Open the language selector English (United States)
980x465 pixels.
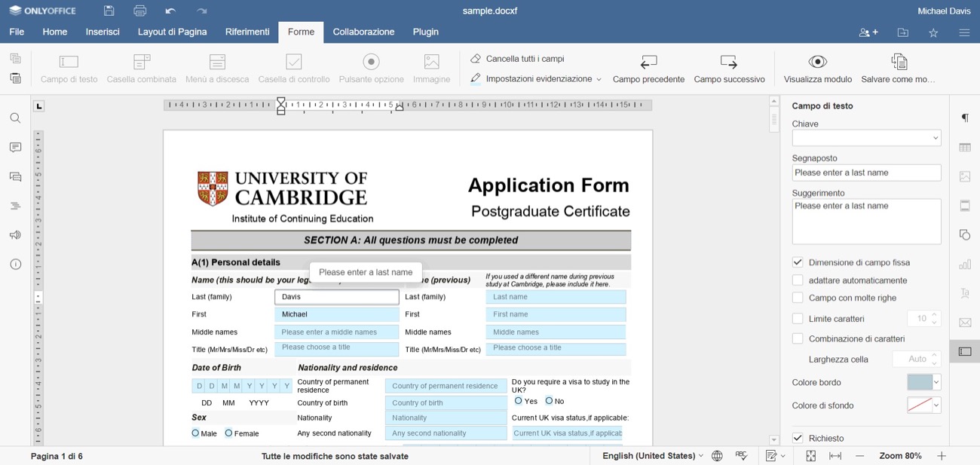click(652, 456)
